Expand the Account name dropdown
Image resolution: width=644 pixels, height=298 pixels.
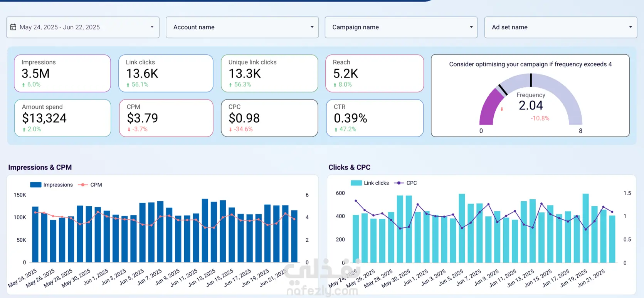click(x=242, y=27)
